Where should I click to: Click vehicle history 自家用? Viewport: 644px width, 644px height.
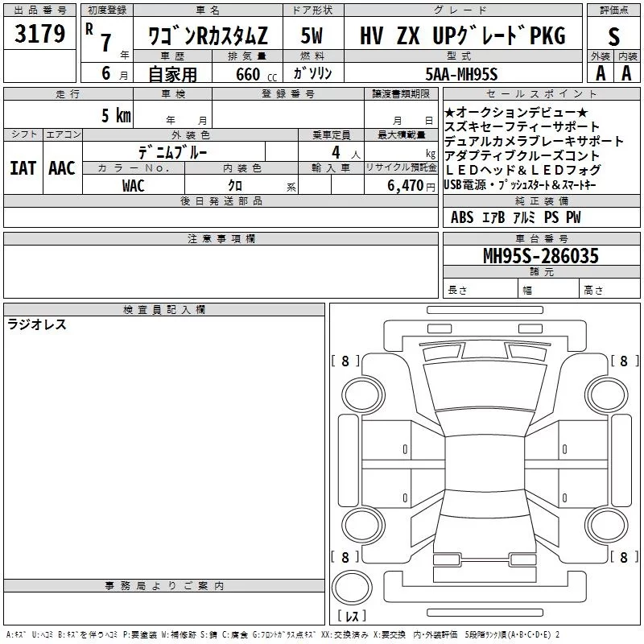(172, 74)
